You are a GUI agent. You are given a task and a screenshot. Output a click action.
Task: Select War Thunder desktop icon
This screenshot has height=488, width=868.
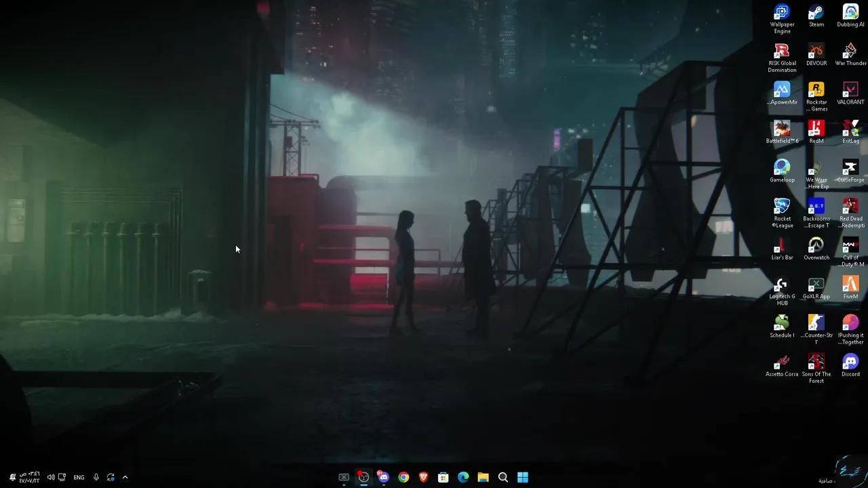850,55
